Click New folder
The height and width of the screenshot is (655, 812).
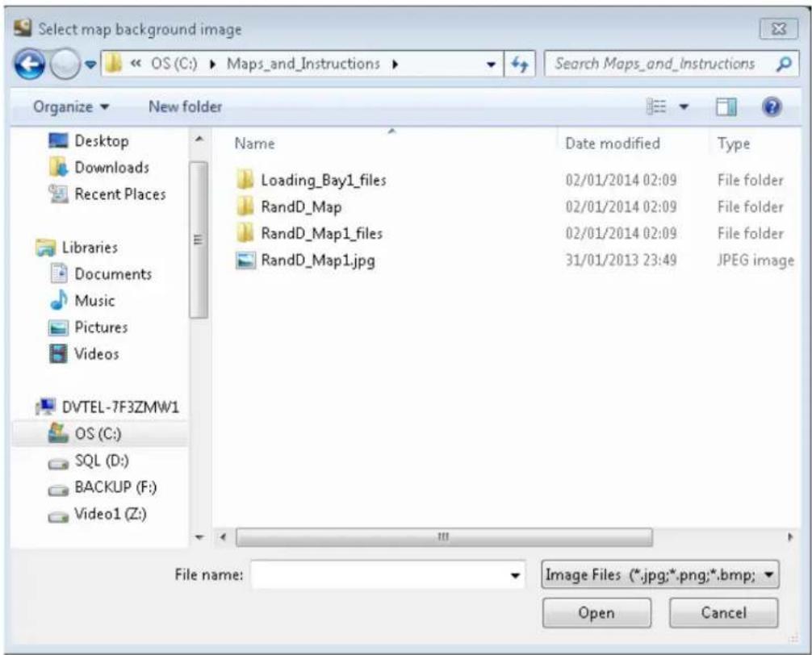point(186,106)
